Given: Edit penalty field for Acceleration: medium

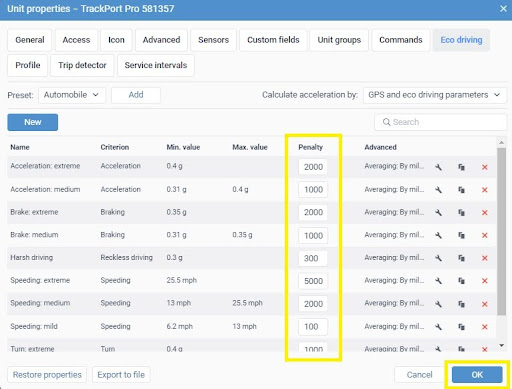Looking at the screenshot, I should [x=313, y=190].
